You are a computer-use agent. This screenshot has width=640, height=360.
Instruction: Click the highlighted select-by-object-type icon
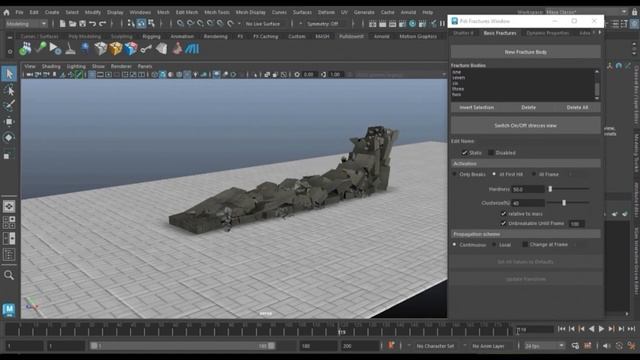[x=141, y=24]
